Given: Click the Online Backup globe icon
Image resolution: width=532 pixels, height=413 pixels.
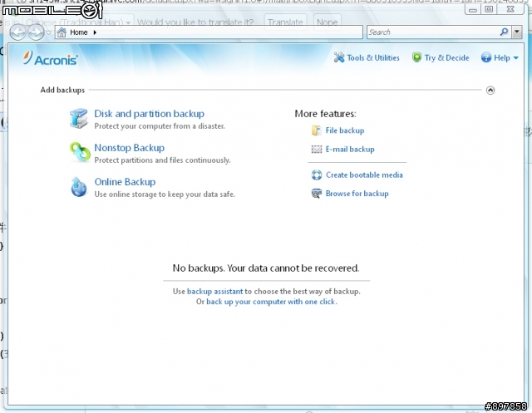Looking at the screenshot, I should [x=79, y=187].
